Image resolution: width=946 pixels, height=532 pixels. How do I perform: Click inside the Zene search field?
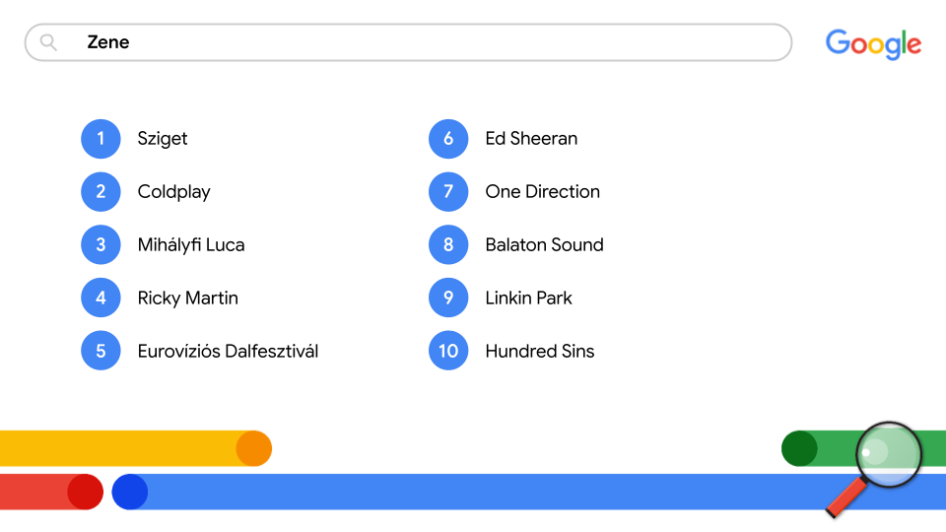coord(408,42)
